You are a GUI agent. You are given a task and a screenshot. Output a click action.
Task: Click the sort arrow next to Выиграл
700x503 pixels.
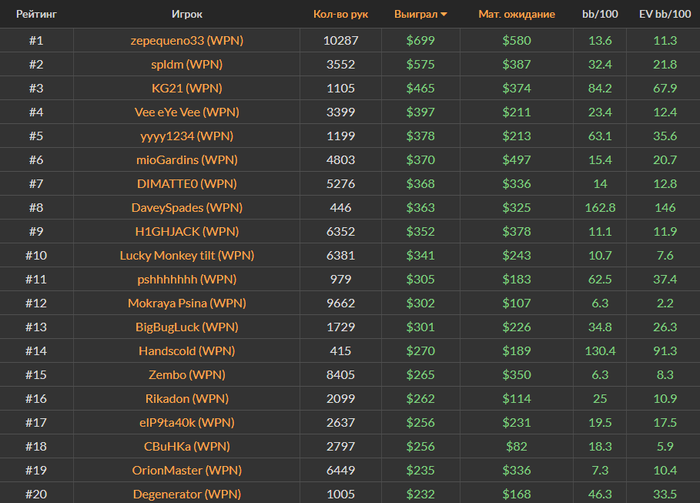444,15
